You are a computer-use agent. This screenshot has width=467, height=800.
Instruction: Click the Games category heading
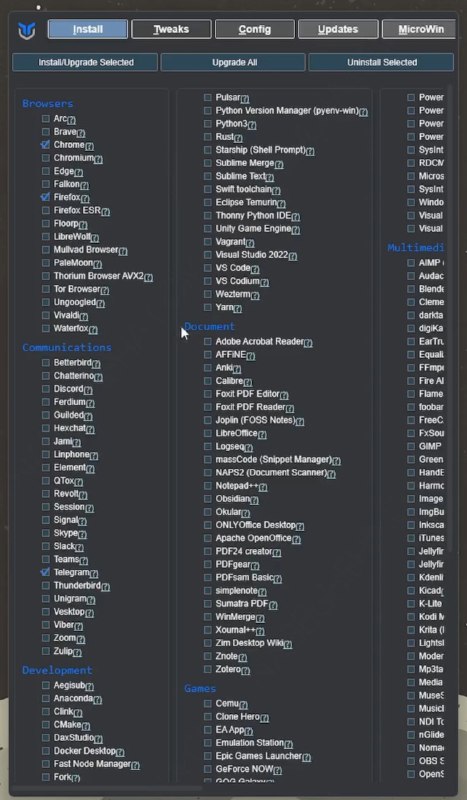tap(200, 689)
